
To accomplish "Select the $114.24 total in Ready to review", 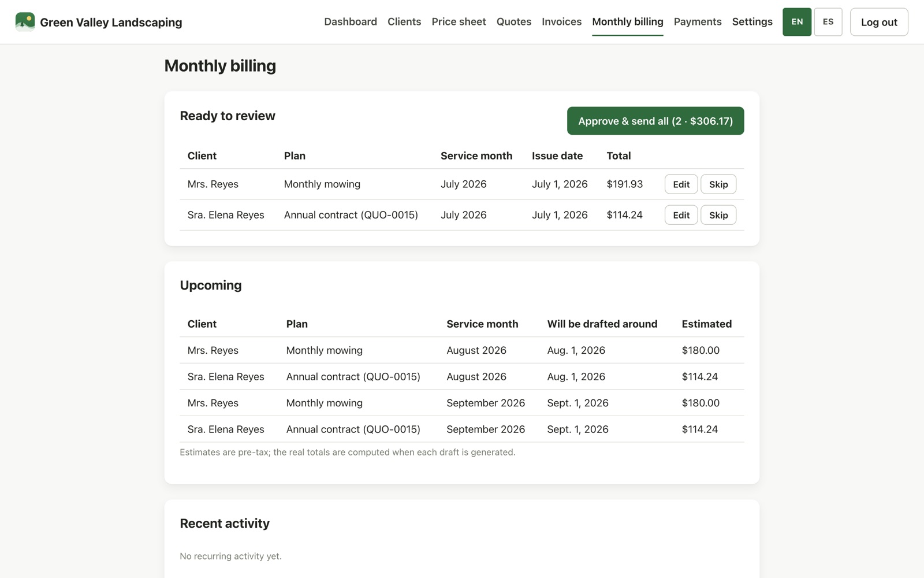I will pyautogui.click(x=625, y=215).
